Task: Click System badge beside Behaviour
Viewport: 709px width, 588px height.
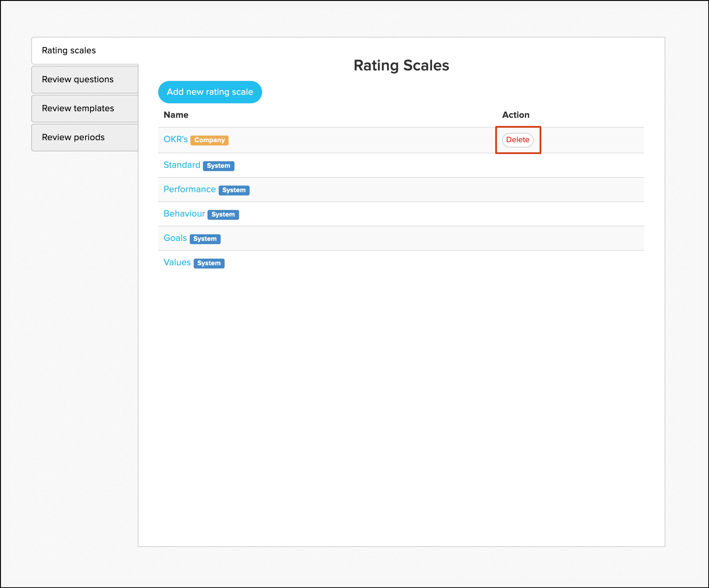Action: (223, 215)
